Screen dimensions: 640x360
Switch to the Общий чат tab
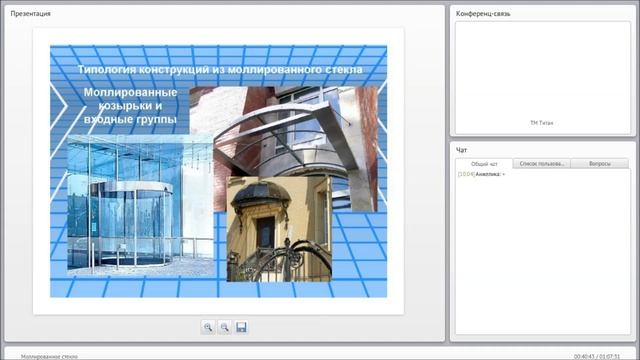pos(484,164)
